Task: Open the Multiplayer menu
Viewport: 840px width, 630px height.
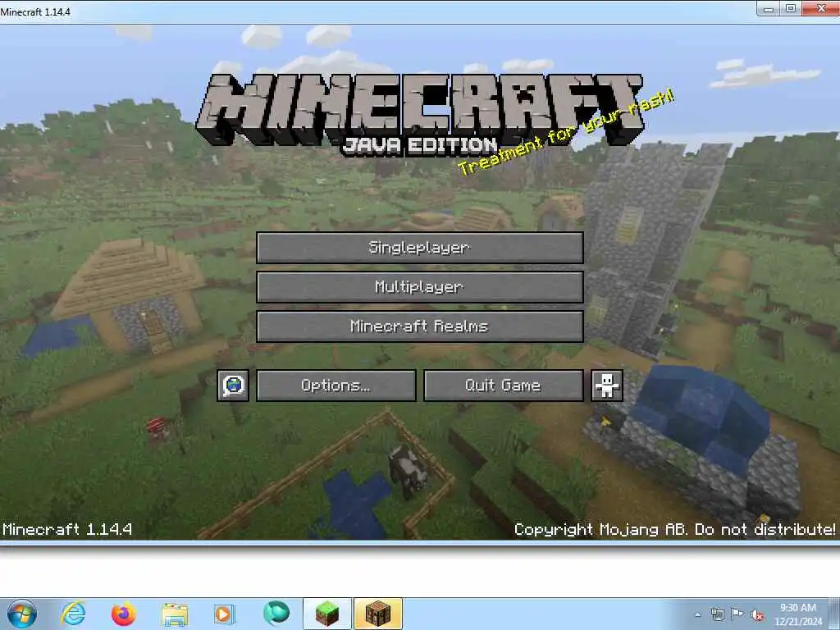Action: point(419,287)
